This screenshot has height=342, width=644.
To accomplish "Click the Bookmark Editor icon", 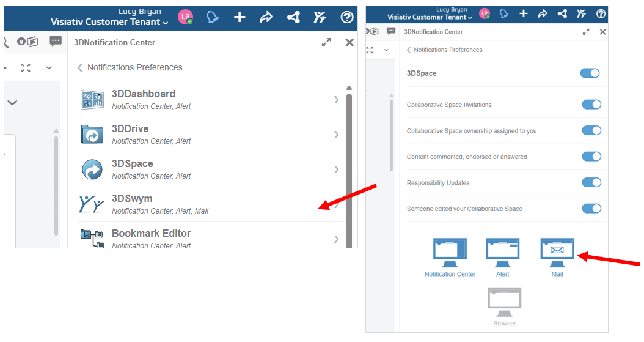I will (92, 239).
